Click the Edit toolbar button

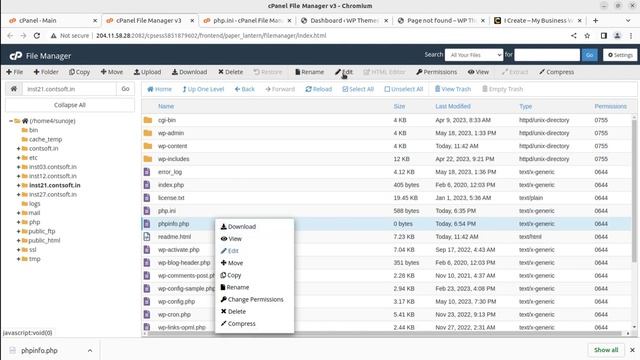(344, 72)
